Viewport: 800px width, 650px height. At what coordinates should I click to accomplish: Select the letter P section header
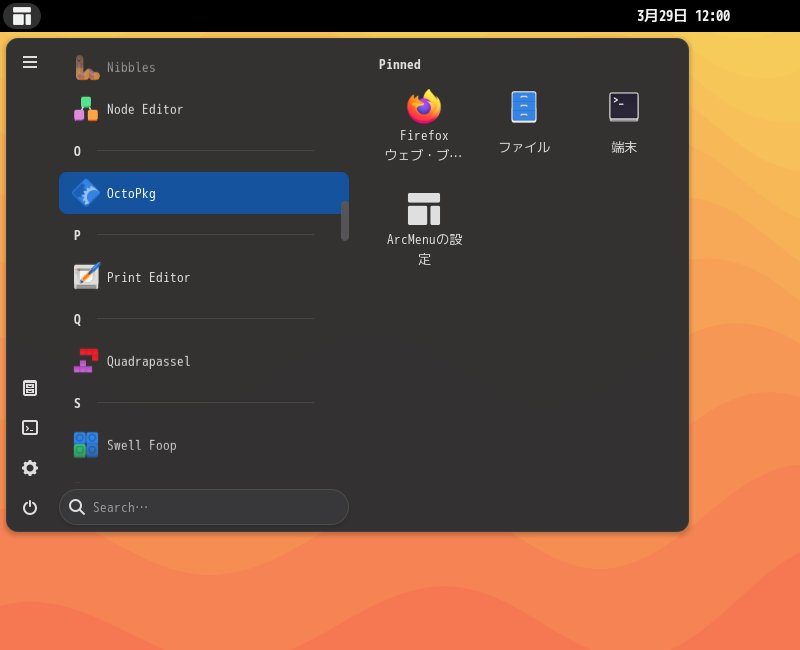(77, 235)
